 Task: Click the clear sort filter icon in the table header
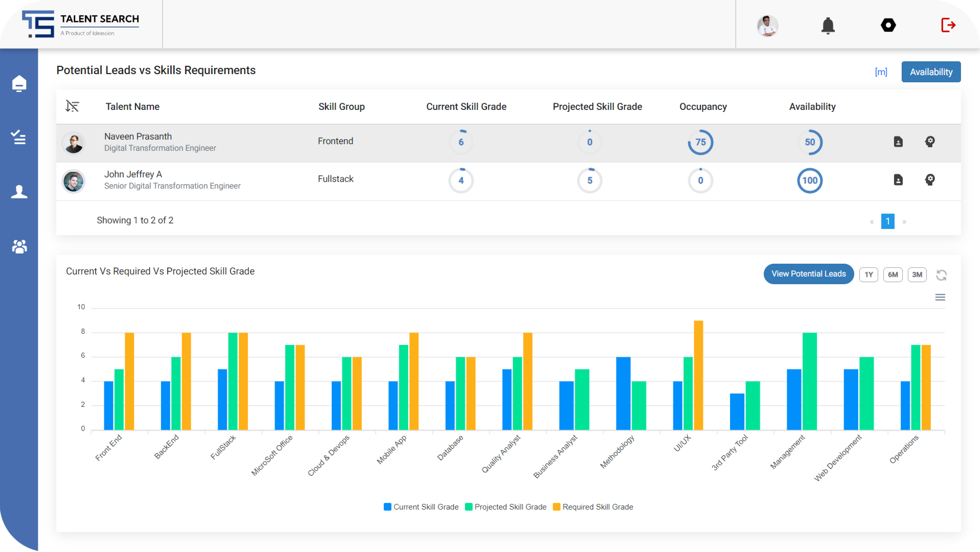point(72,106)
